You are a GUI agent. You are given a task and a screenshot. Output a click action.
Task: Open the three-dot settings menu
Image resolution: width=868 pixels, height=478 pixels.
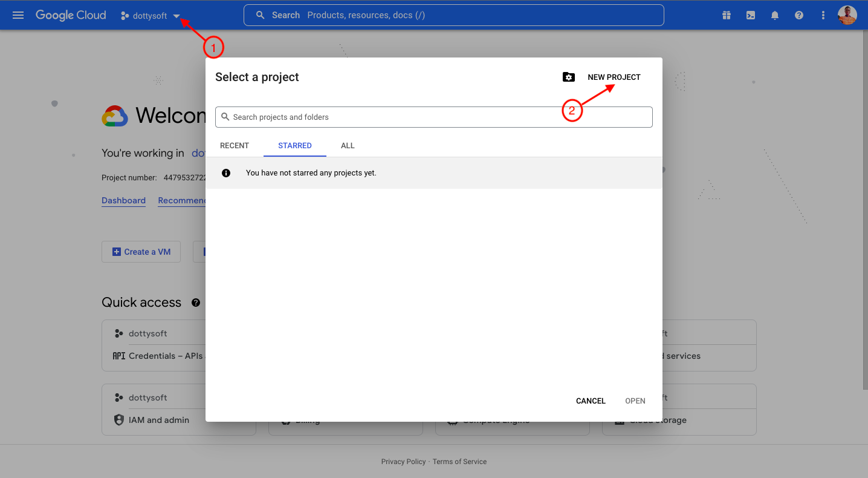click(x=823, y=15)
